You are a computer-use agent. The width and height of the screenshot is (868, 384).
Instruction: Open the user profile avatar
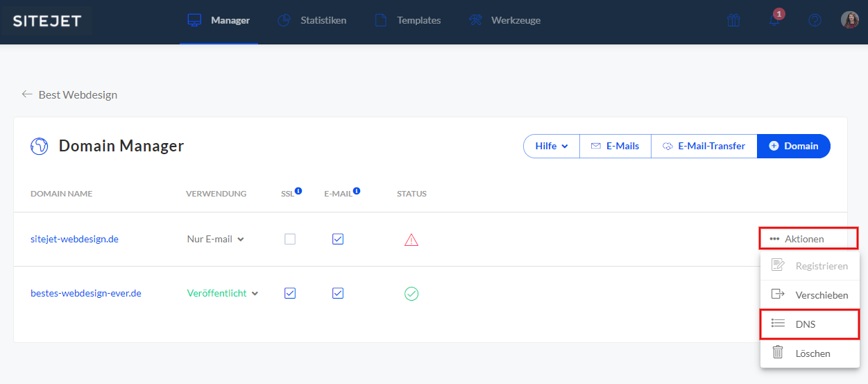850,20
